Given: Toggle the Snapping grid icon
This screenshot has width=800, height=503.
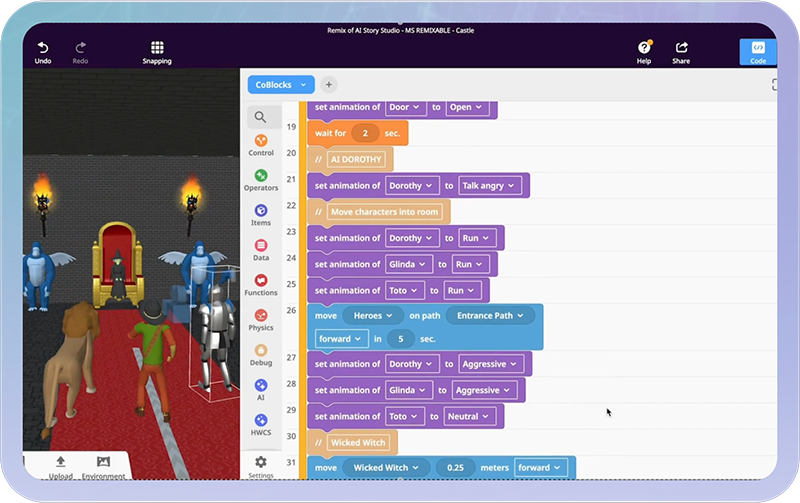Looking at the screenshot, I should [x=157, y=48].
